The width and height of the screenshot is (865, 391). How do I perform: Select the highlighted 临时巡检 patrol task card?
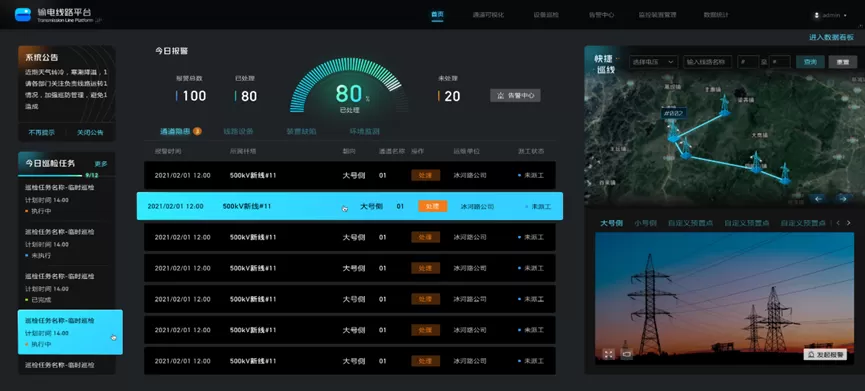[70, 332]
